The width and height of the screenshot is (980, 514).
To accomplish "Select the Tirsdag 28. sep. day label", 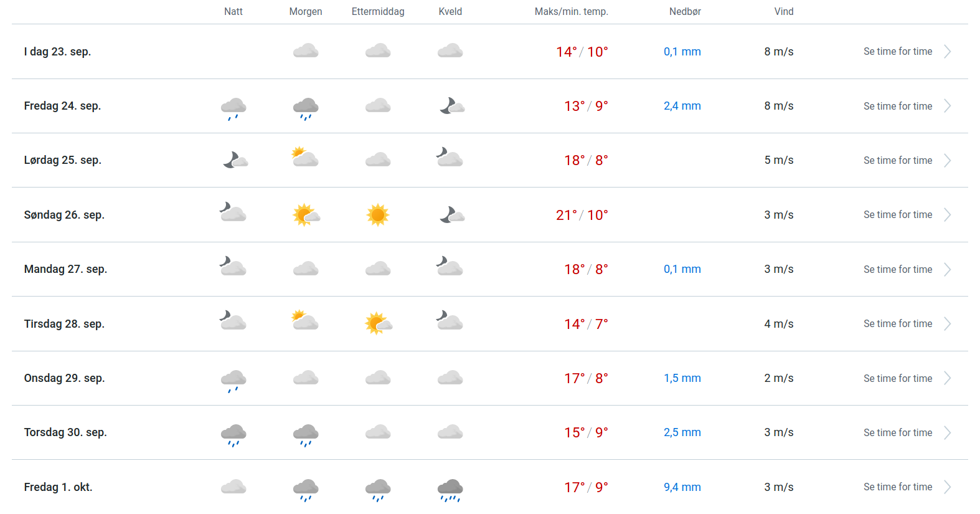I will (x=64, y=324).
